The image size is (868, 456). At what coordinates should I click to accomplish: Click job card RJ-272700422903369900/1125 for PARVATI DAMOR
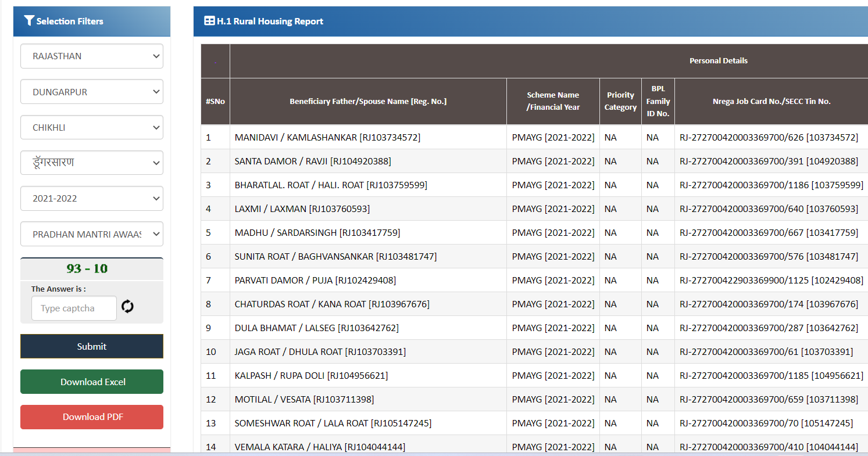click(771, 279)
